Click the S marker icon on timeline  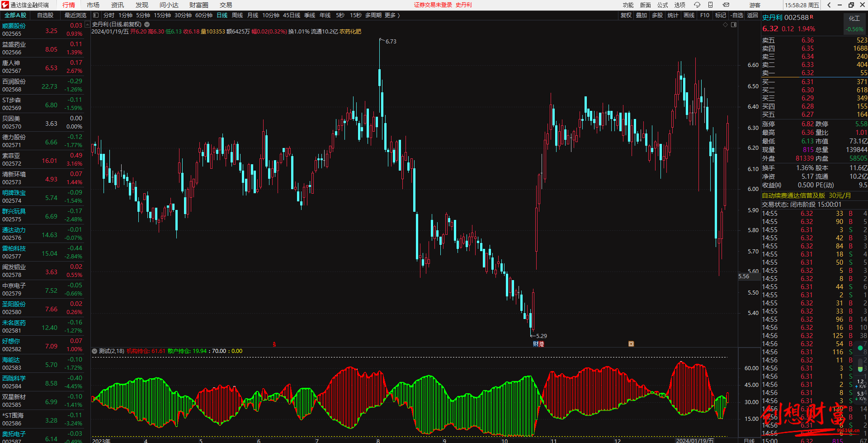pyautogui.click(x=274, y=344)
